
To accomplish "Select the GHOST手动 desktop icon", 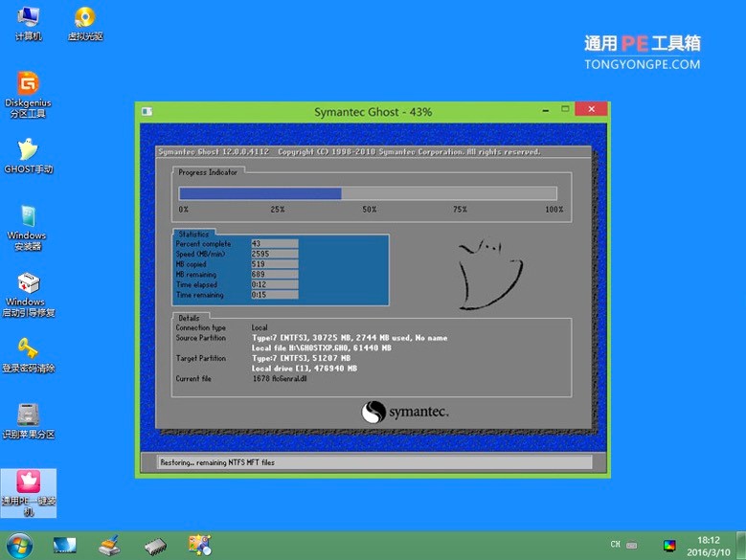I will point(28,156).
